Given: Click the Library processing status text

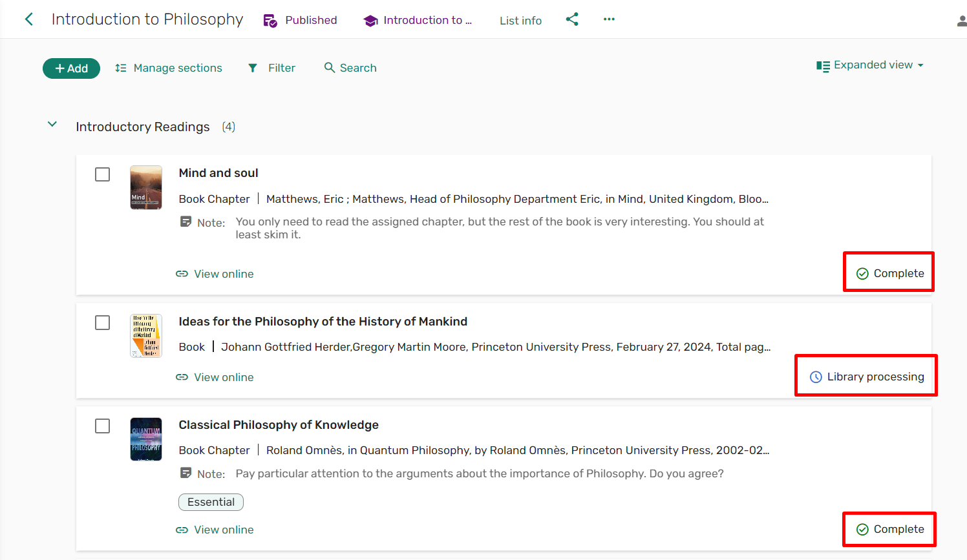Looking at the screenshot, I should 876,377.
